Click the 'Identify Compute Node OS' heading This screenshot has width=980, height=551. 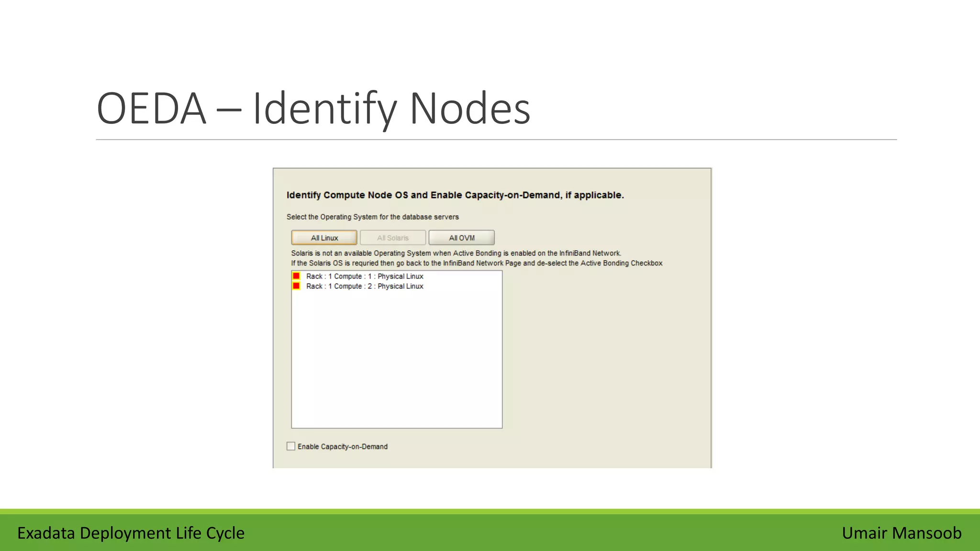coord(455,195)
